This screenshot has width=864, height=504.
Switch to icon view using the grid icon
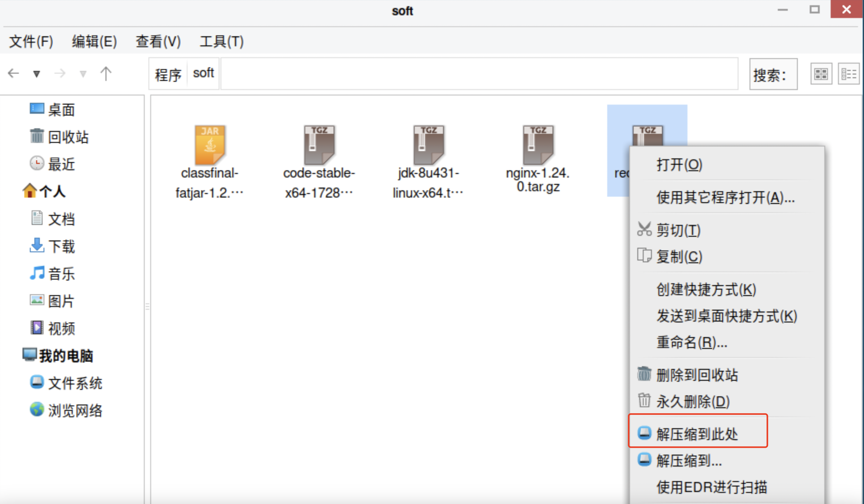821,73
